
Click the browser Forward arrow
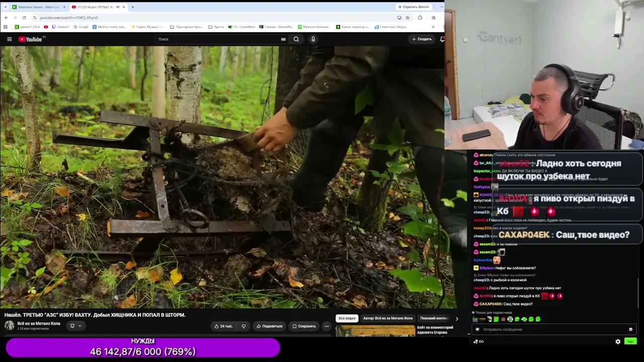pyautogui.click(x=15, y=18)
